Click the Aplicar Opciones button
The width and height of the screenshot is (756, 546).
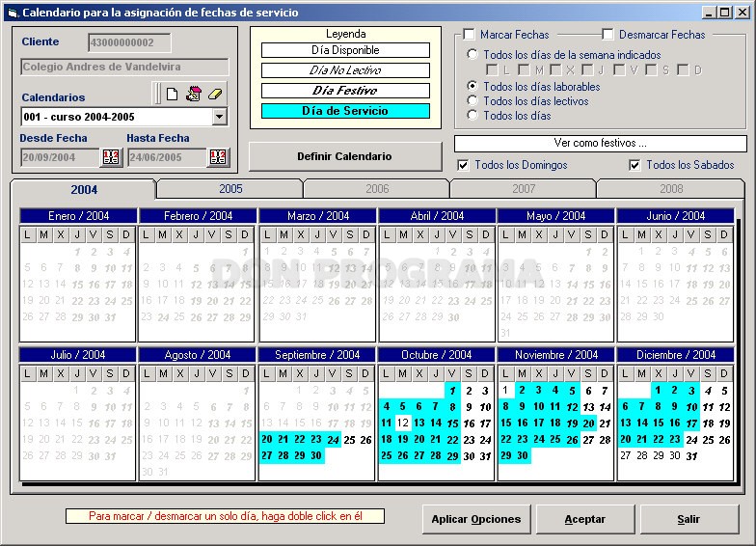click(x=476, y=519)
